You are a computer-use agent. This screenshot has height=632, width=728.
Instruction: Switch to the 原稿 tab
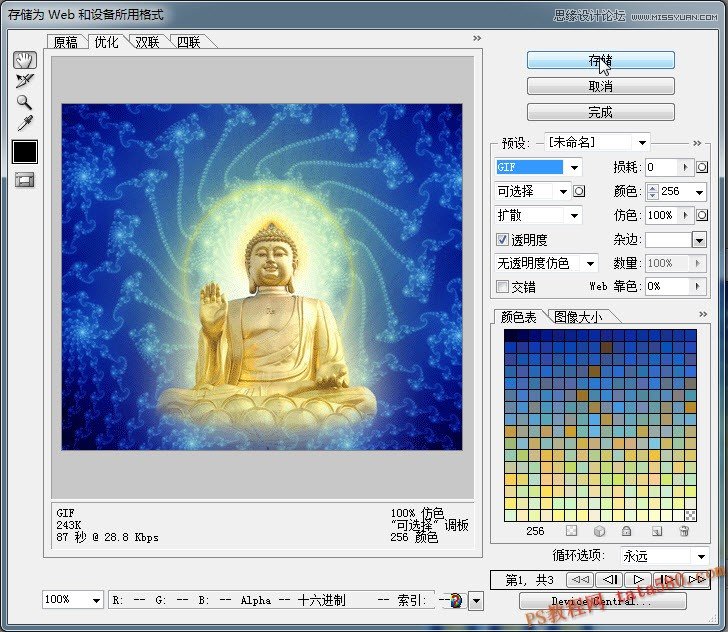(65, 42)
